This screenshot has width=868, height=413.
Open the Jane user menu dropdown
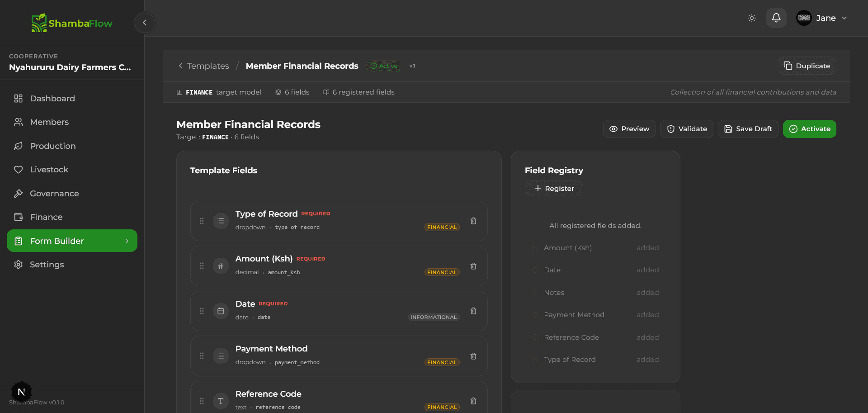[x=822, y=18]
